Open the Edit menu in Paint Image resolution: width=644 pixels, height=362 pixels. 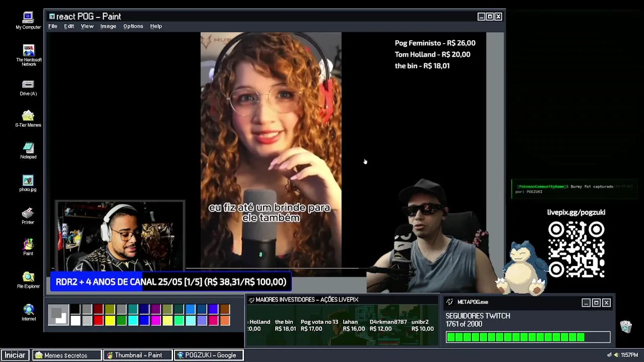69,26
